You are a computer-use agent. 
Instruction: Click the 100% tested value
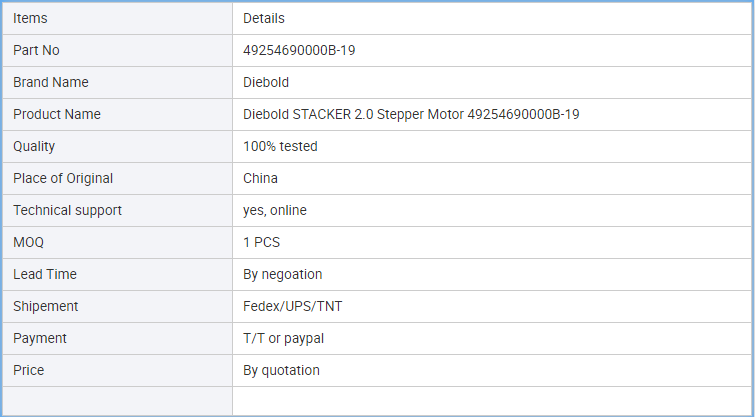point(280,146)
